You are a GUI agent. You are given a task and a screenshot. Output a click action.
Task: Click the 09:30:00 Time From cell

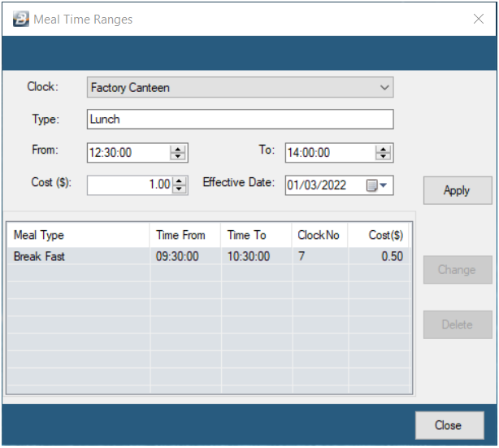185,256
